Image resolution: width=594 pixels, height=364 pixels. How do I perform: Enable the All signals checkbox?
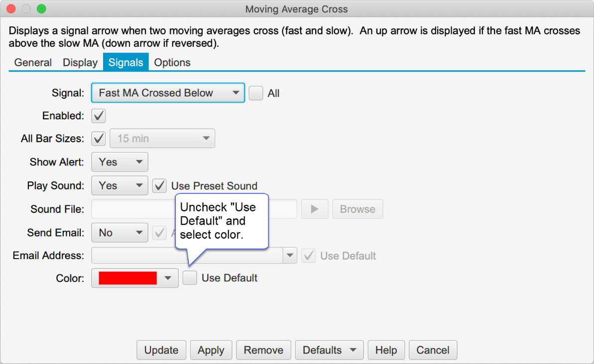[x=256, y=93]
